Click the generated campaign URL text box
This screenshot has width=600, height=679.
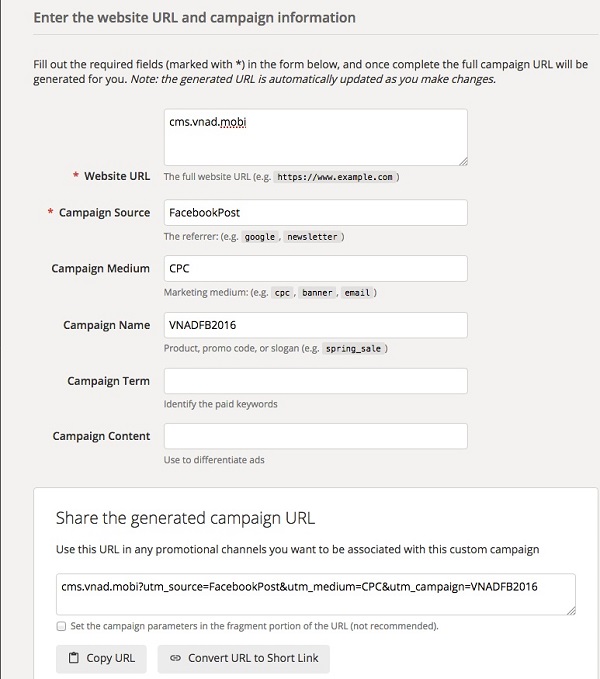click(x=315, y=593)
